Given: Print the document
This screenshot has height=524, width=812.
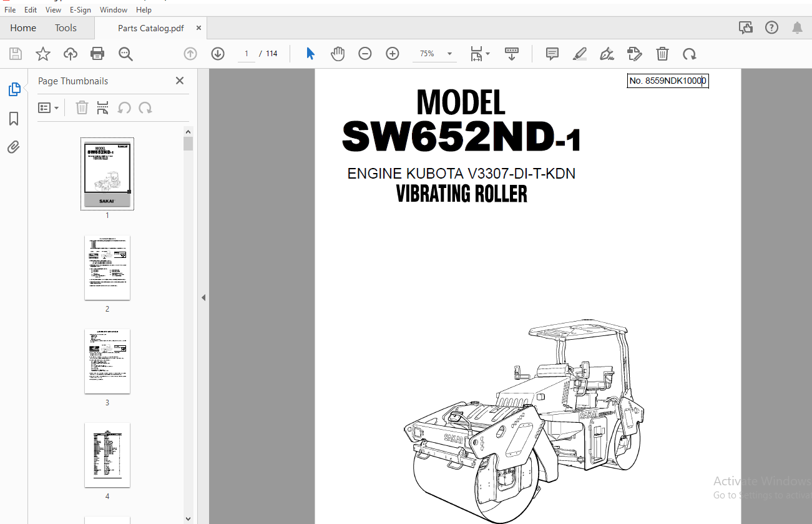Looking at the screenshot, I should (97, 54).
